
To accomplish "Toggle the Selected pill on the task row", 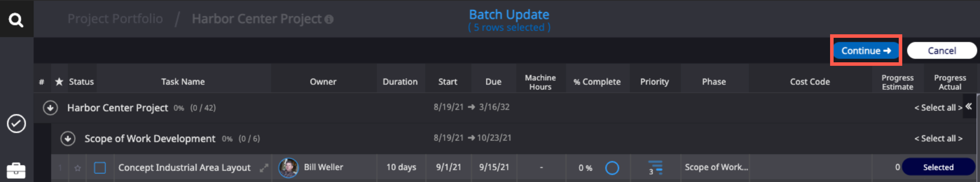I will [938, 167].
